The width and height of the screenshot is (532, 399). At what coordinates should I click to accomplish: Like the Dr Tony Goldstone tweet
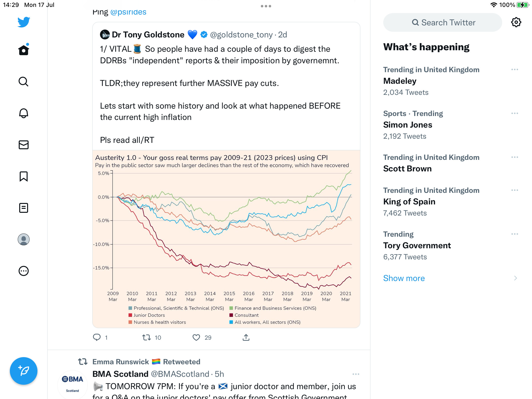(x=196, y=337)
